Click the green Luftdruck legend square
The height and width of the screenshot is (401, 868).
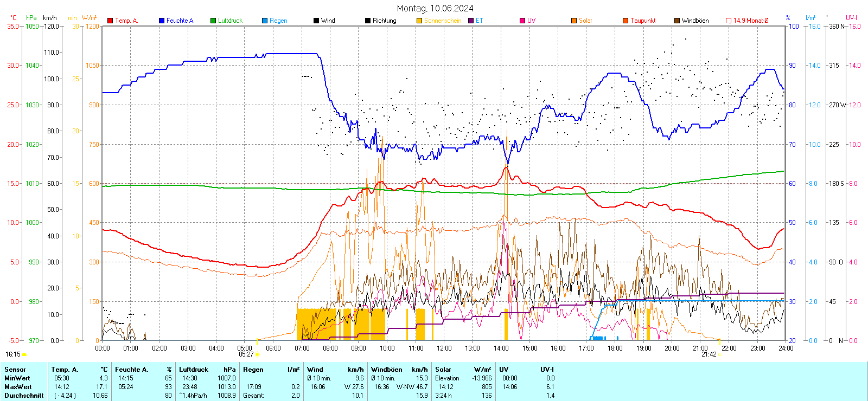[x=213, y=21]
